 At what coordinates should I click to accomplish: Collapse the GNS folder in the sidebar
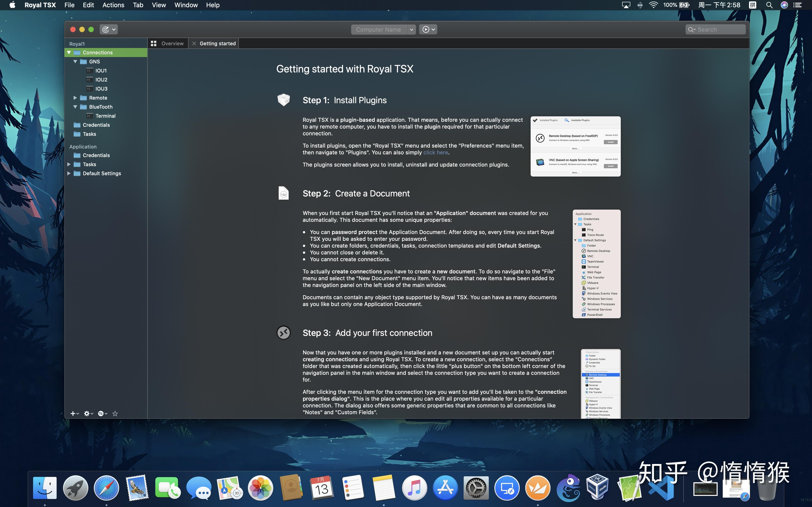(x=75, y=61)
